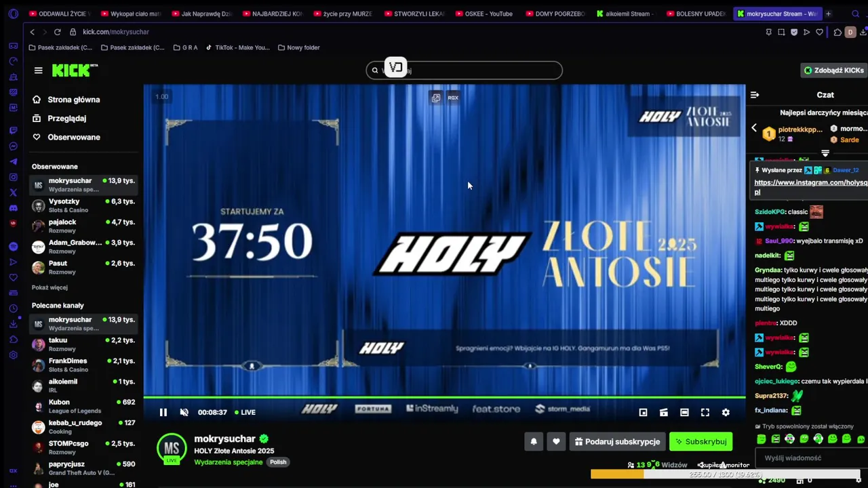Screen dimensions: 868x488
Task: Open Przeglądaj in sidebar
Action: [x=66, y=119]
